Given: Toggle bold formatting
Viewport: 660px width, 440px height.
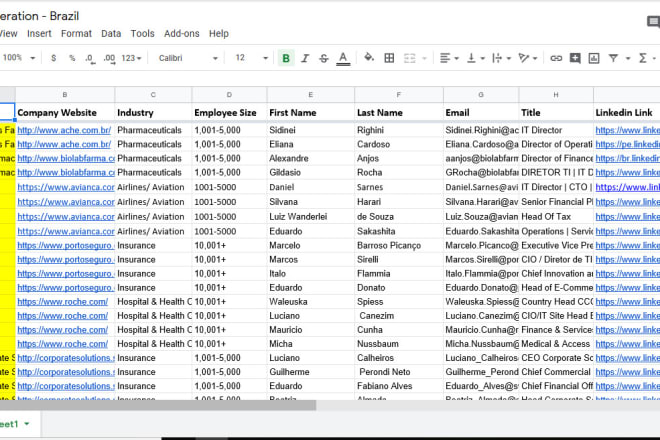Looking at the screenshot, I should [x=286, y=58].
